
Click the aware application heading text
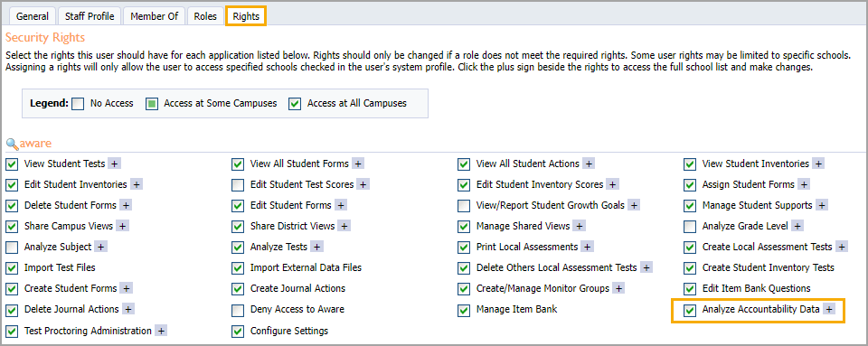[x=36, y=145]
